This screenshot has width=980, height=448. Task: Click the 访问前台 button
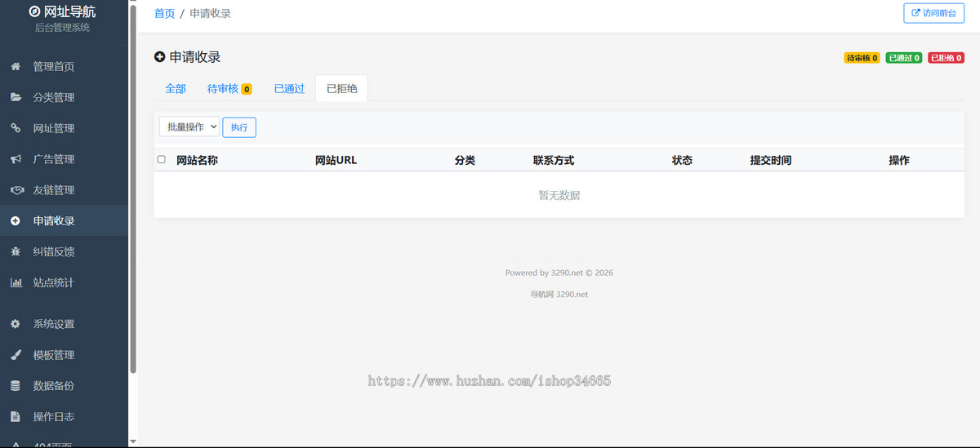point(933,13)
